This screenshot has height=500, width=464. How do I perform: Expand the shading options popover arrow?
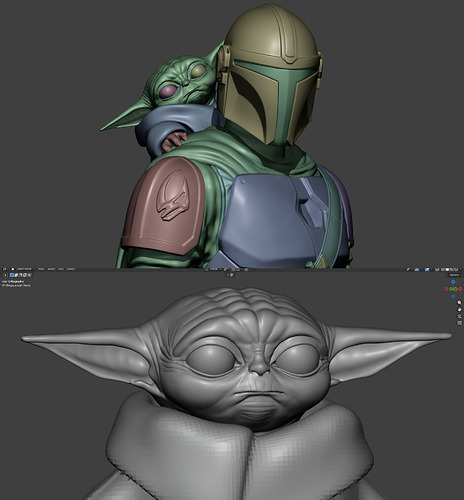pyautogui.click(x=460, y=270)
